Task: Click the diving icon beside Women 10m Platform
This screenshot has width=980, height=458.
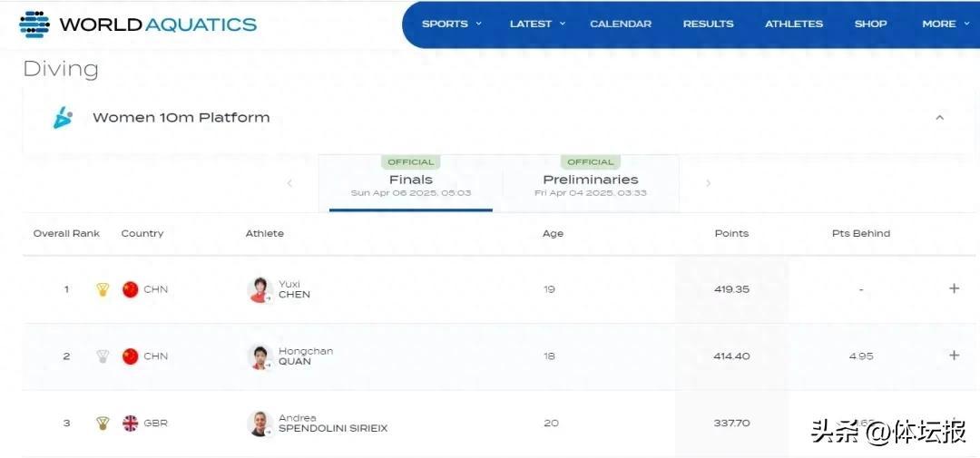Action: pos(63,118)
